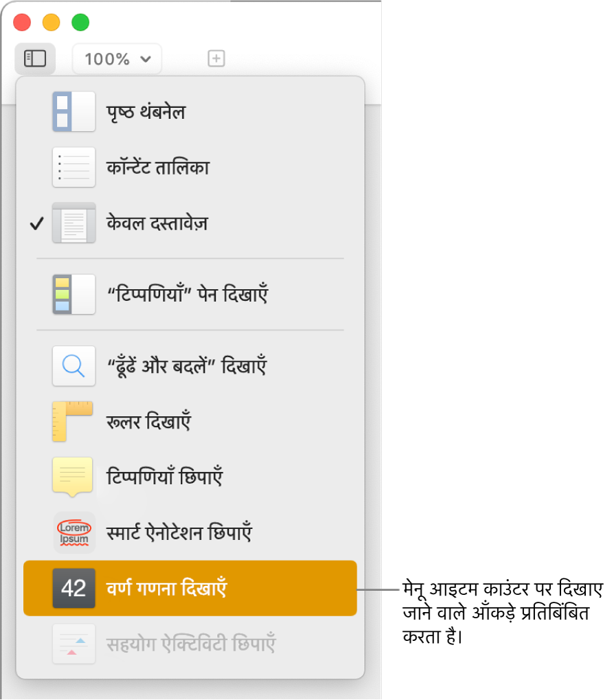Viewport: 614px width, 700px height.
Task: Hide comments via टिप्पणियाँ छिपाएँ
Action: (x=190, y=477)
